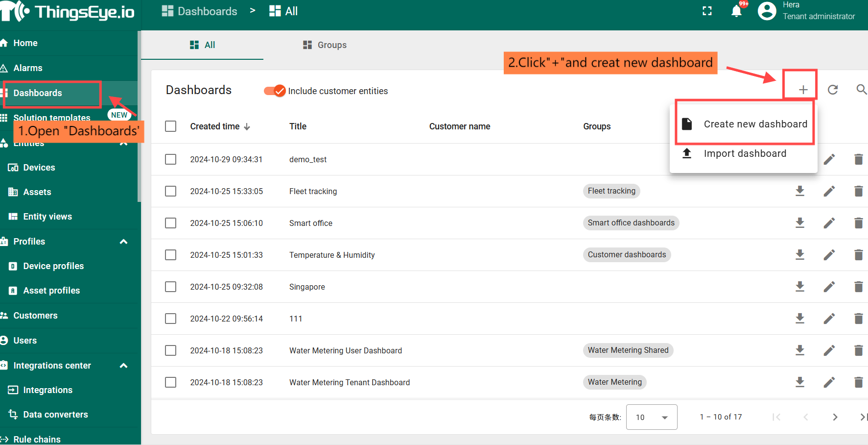Disable Include customer entities toggle

point(275,91)
